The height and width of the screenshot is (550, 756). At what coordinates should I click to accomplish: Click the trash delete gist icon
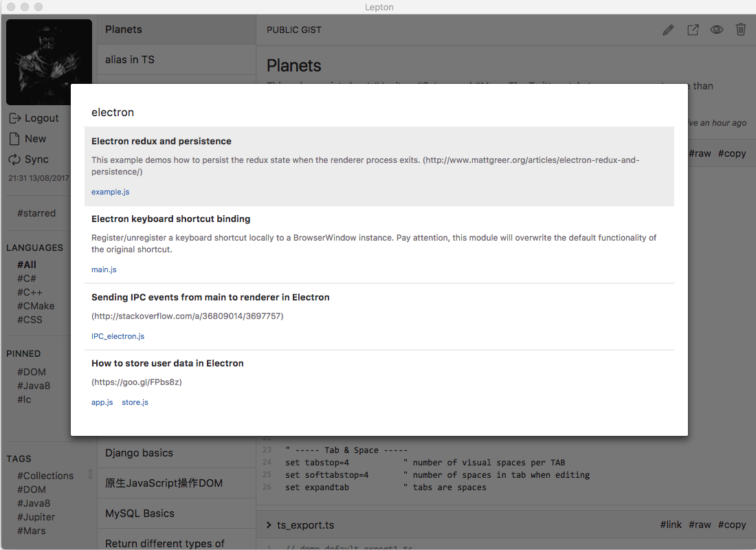click(741, 30)
